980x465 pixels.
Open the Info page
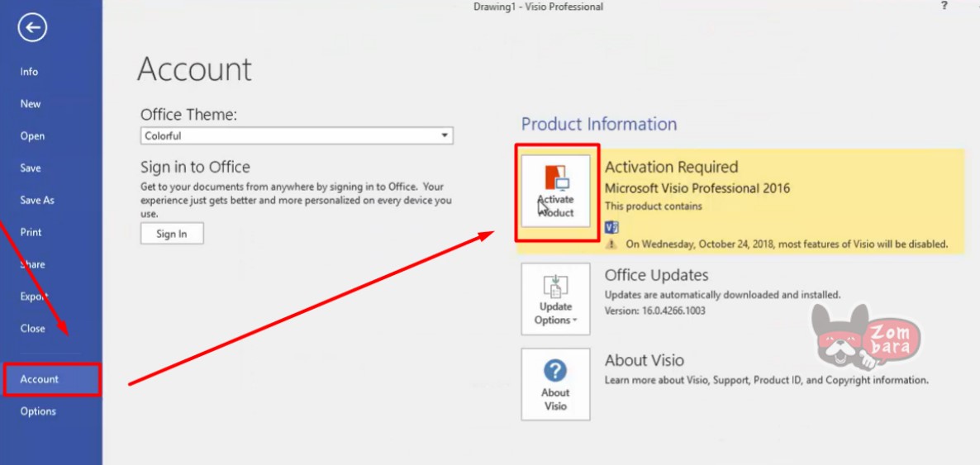click(x=29, y=72)
